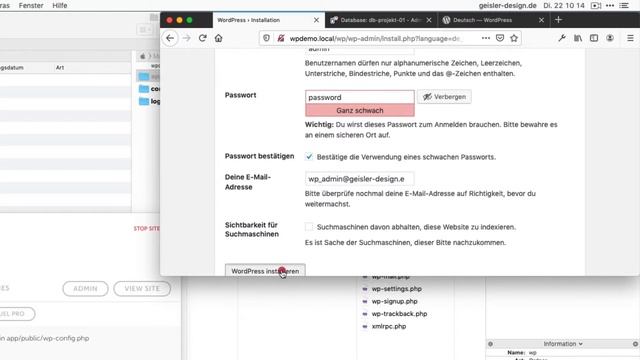The height and width of the screenshot is (360, 640).
Task: Select wp-trackback.php in file list
Action: 399,314
